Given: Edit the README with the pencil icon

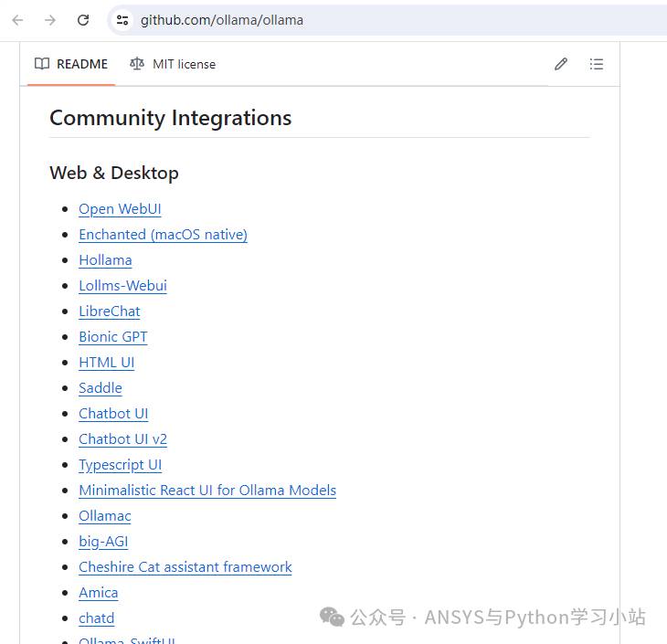Looking at the screenshot, I should (561, 64).
